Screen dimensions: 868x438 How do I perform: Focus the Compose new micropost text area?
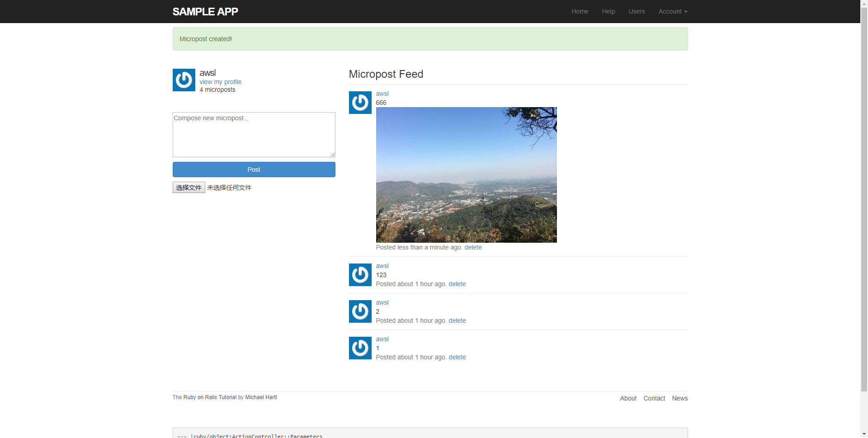(x=254, y=135)
